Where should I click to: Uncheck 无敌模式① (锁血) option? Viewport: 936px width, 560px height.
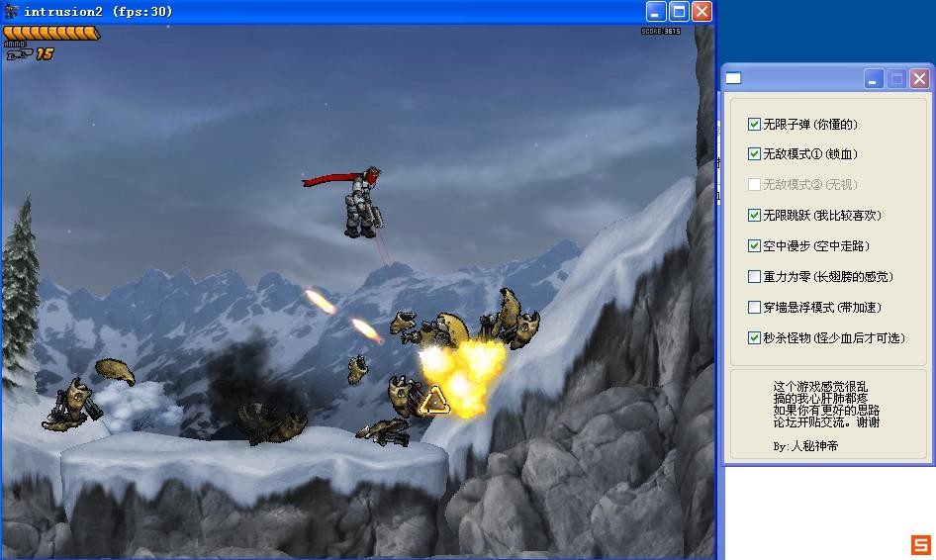pyautogui.click(x=755, y=154)
